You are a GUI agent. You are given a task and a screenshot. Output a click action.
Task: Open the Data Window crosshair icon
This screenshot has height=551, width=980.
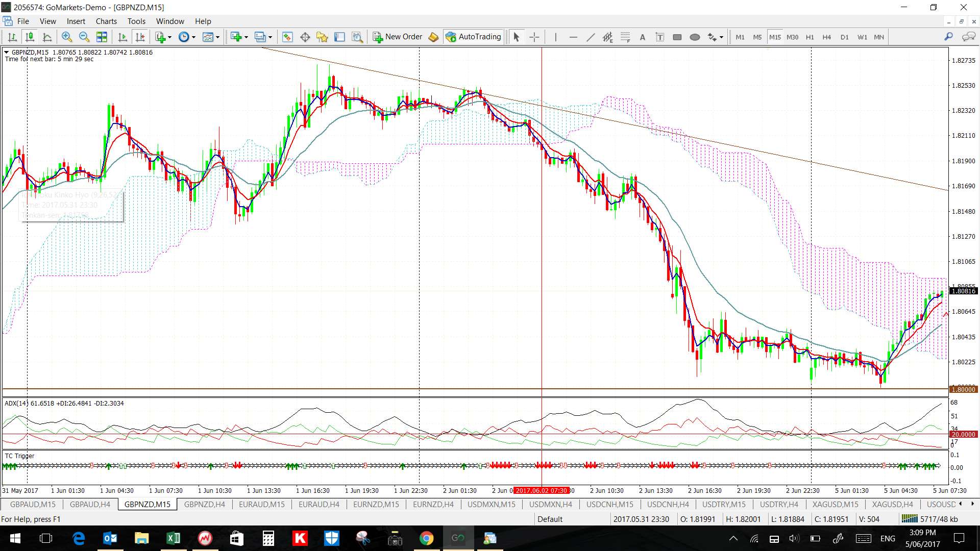(x=305, y=37)
